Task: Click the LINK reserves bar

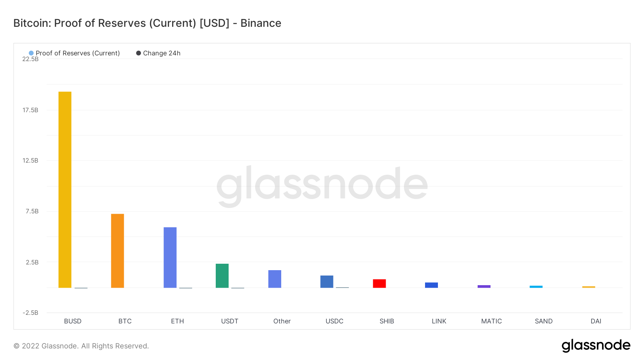Action: pos(431,285)
